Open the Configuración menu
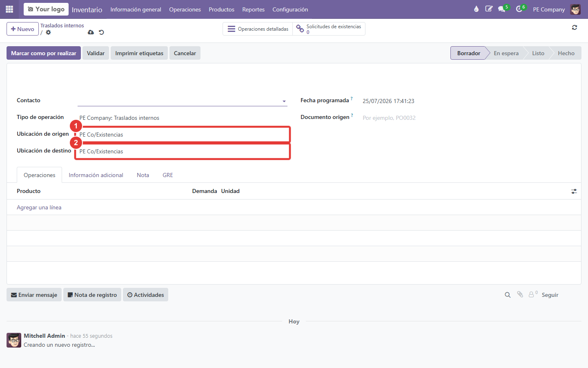The image size is (588, 368). point(290,9)
